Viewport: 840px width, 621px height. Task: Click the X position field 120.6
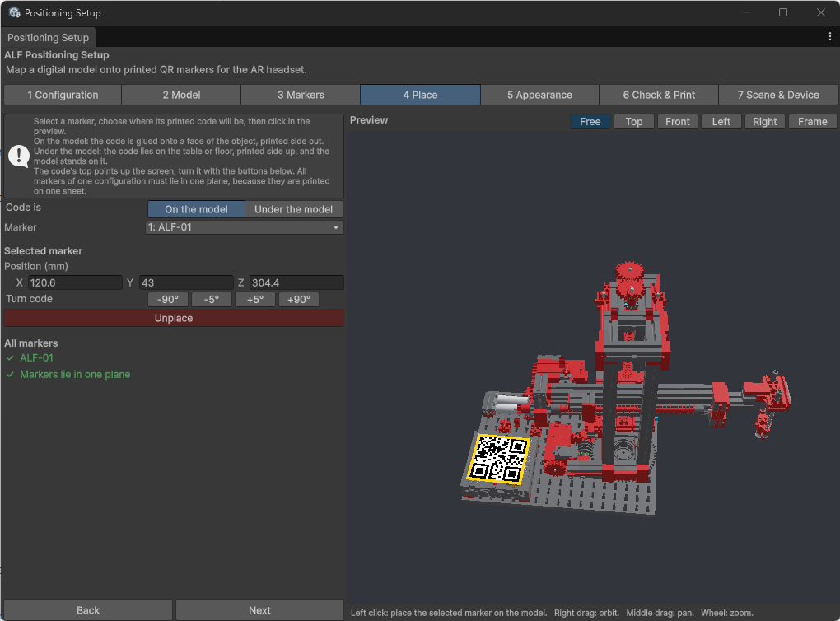(x=75, y=282)
